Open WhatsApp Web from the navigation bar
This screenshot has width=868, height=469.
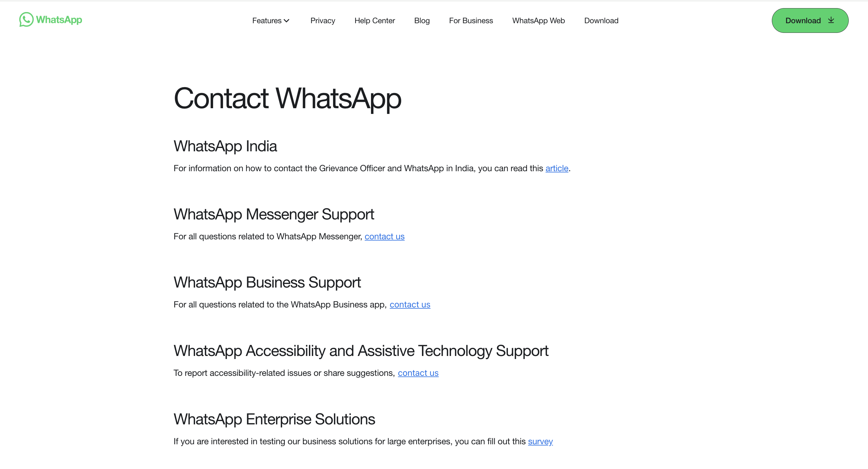(x=538, y=20)
